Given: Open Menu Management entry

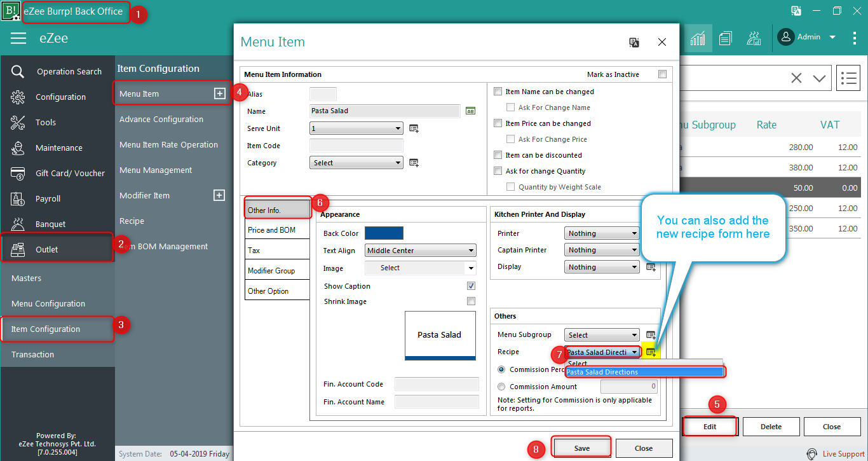Looking at the screenshot, I should pos(156,170).
